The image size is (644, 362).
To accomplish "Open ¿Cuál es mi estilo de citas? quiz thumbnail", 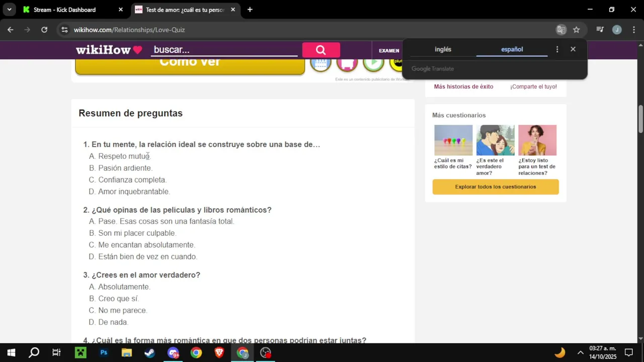I will [x=453, y=140].
